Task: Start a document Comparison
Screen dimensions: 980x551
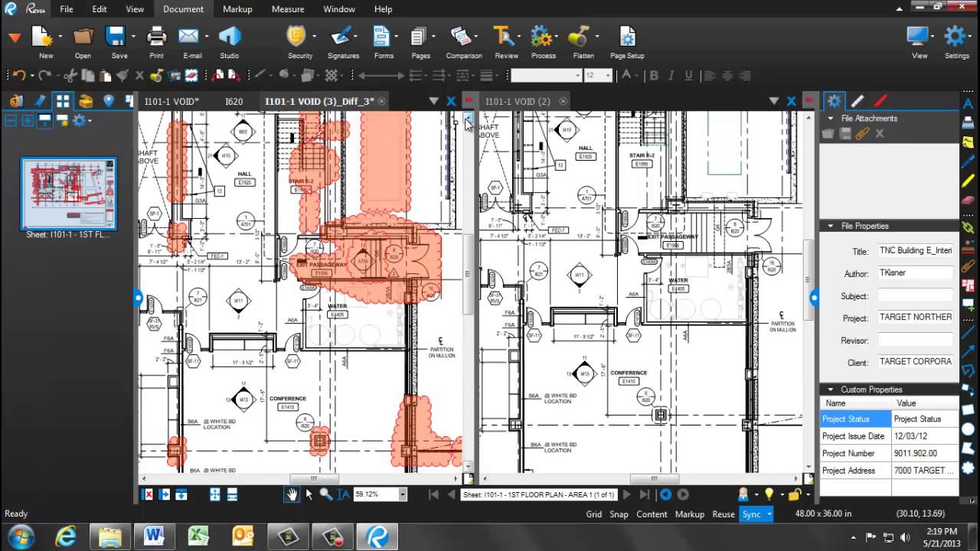Action: 461,37
